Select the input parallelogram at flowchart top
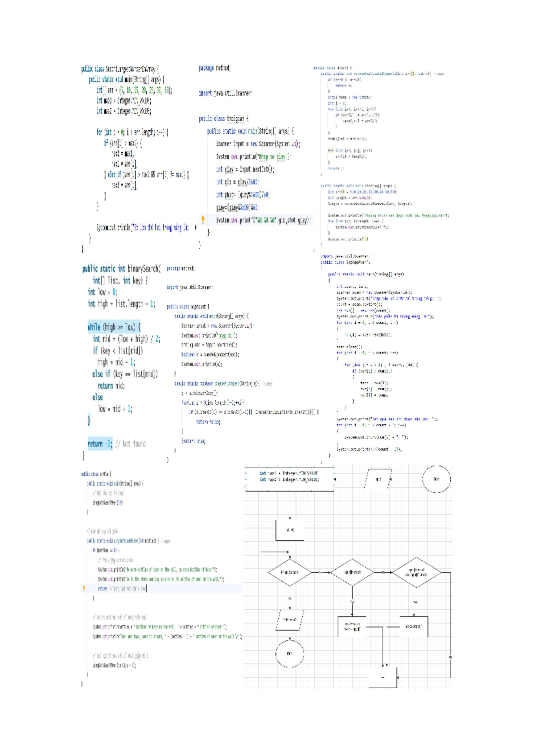Image resolution: width=535 pixels, height=756 pixels. [378, 479]
